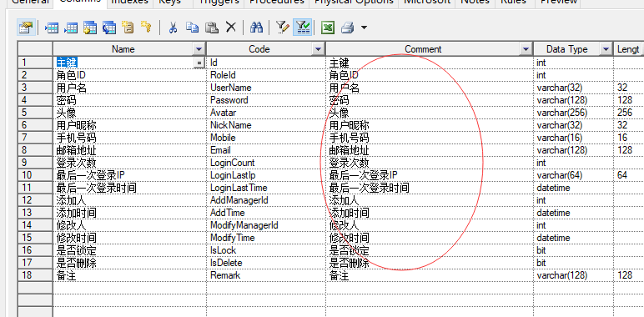The width and height of the screenshot is (644, 317).
Task: Select the Remark code cell
Action: 266,275
